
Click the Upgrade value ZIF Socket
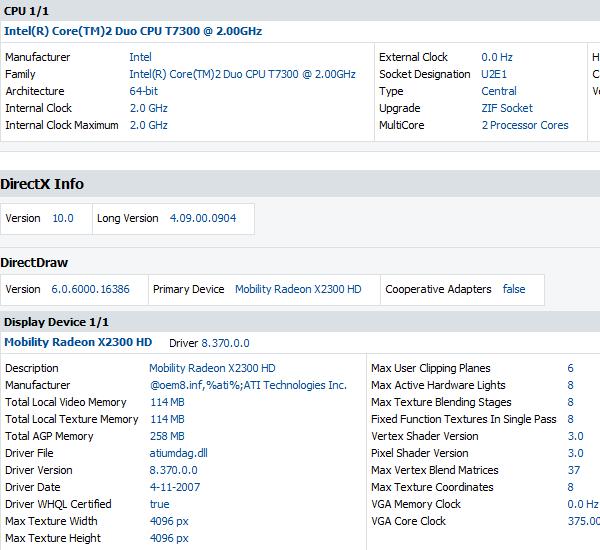coord(507,108)
